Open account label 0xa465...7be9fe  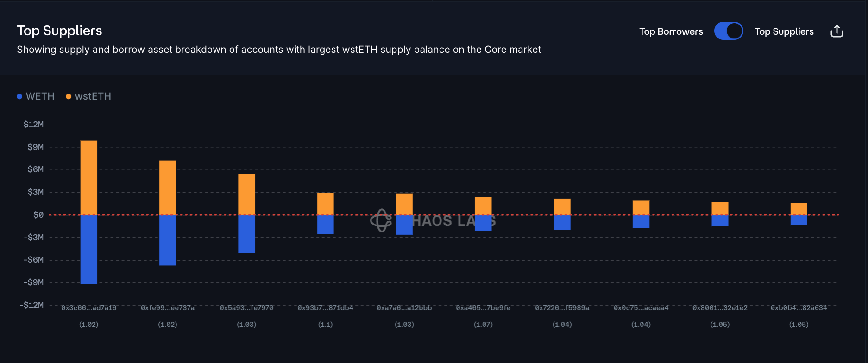point(483,308)
